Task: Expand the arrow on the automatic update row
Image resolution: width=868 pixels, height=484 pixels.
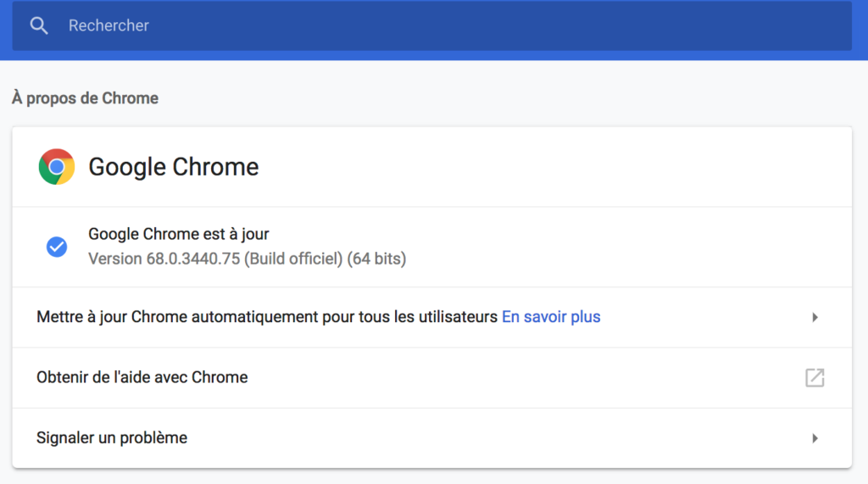Action: coord(815,317)
